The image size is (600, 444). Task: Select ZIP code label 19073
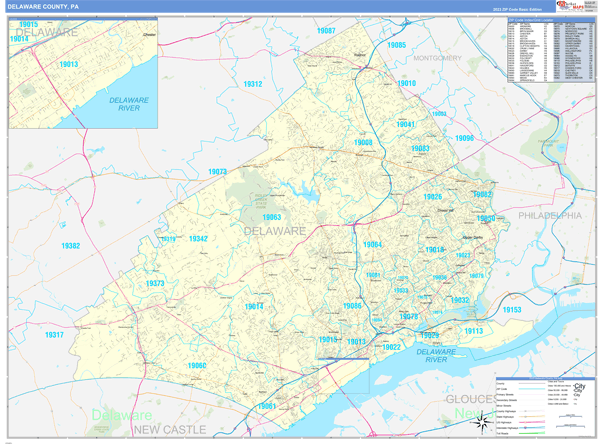(217, 171)
